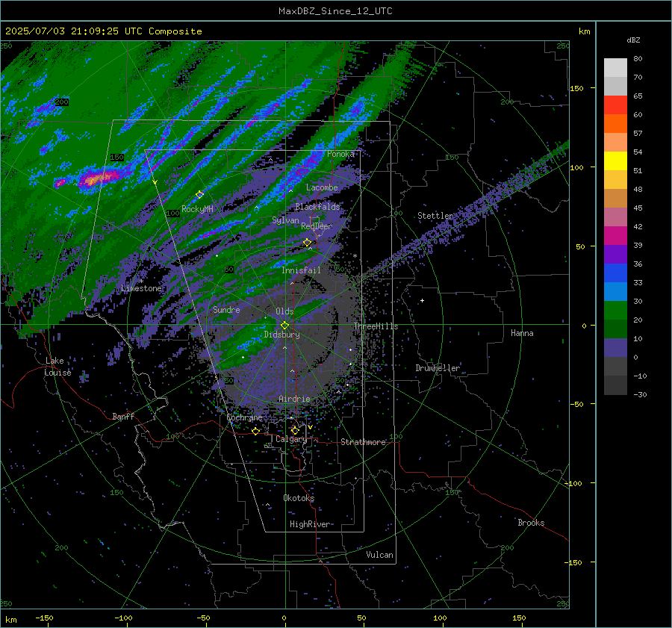Click the MaxDBZ_Since_12_UTC title text
Viewport: 672px width, 628px height.
(x=335, y=11)
